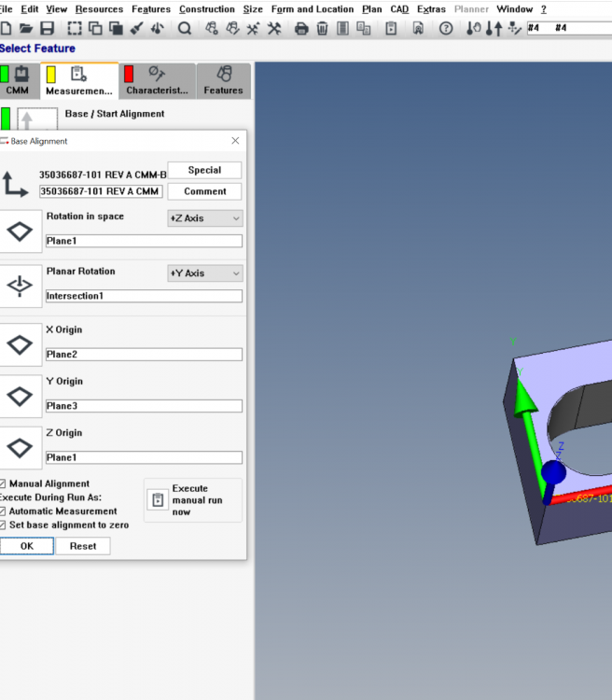
Task: Click the magnifier search icon in the toolbar
Action: pyautogui.click(x=185, y=29)
